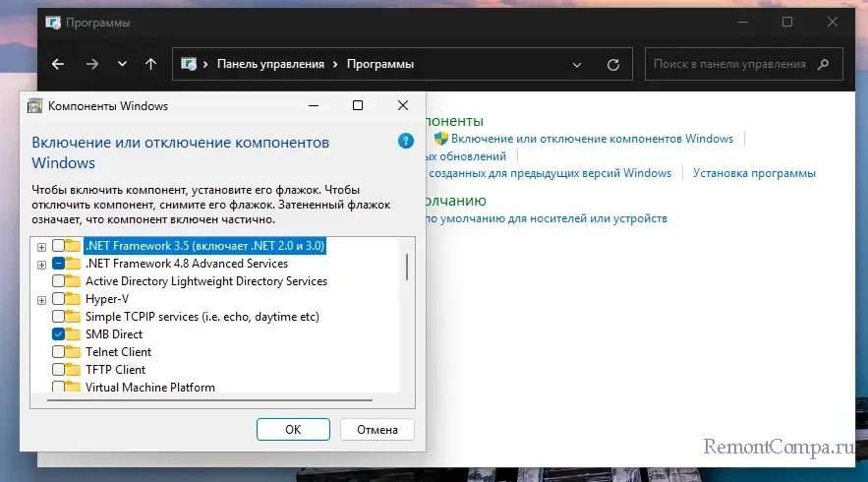The height and width of the screenshot is (482, 868).
Task: Go forward in the Программы window
Action: click(x=91, y=64)
